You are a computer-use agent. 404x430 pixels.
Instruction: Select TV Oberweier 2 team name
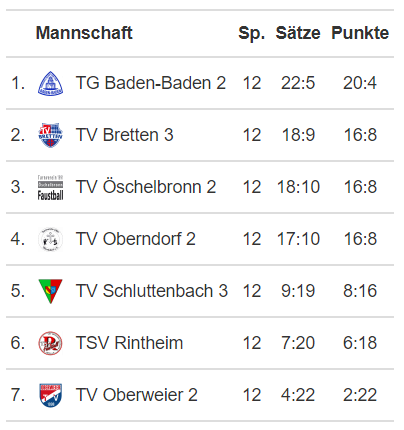[137, 395]
